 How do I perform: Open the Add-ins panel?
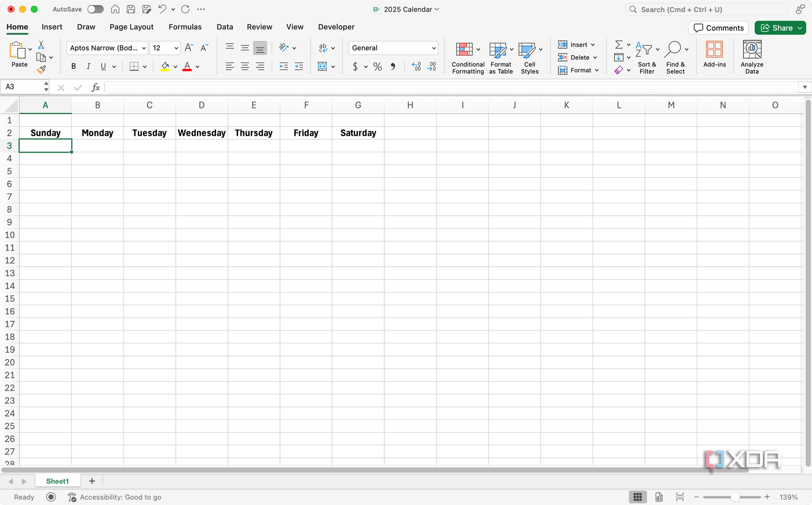pyautogui.click(x=715, y=54)
